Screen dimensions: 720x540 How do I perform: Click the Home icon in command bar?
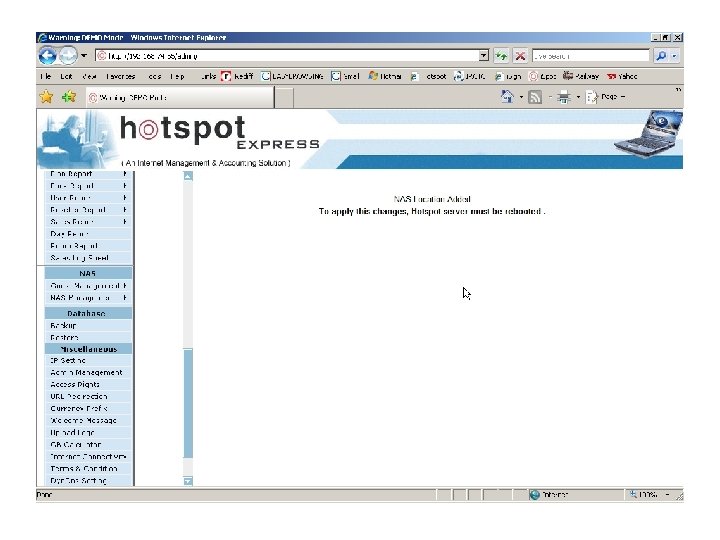507,97
